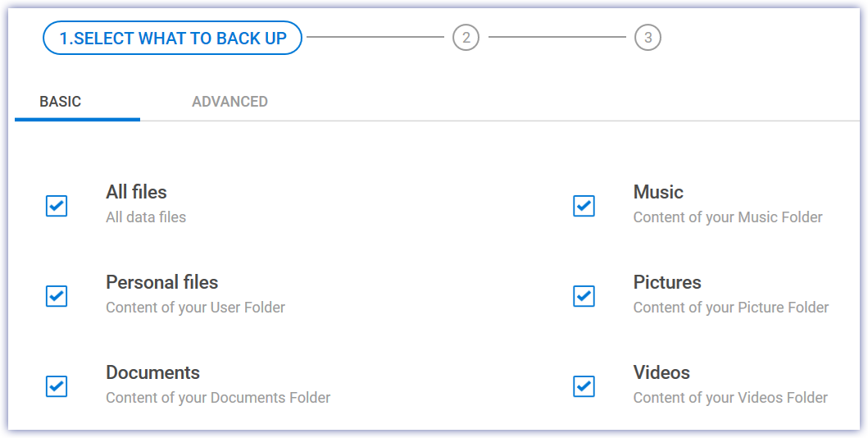The height and width of the screenshot is (438, 868).
Task: Select the "Pictures" label
Action: pos(667,282)
